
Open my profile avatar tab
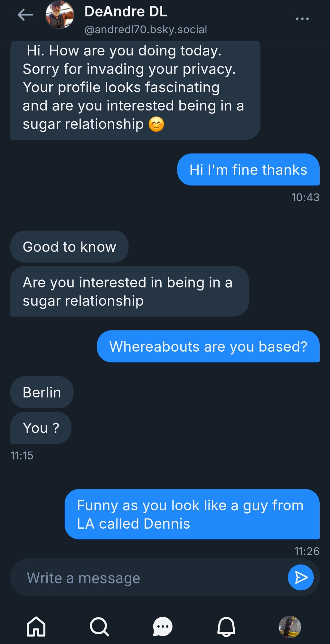(289, 627)
